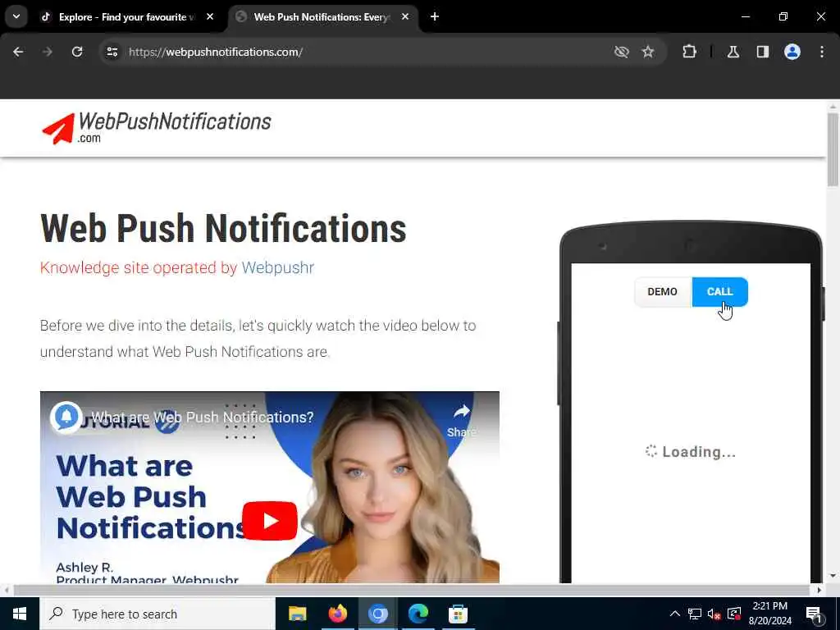Open Microsoft Store from the taskbar
Screen dimensions: 840x630
tap(458, 614)
